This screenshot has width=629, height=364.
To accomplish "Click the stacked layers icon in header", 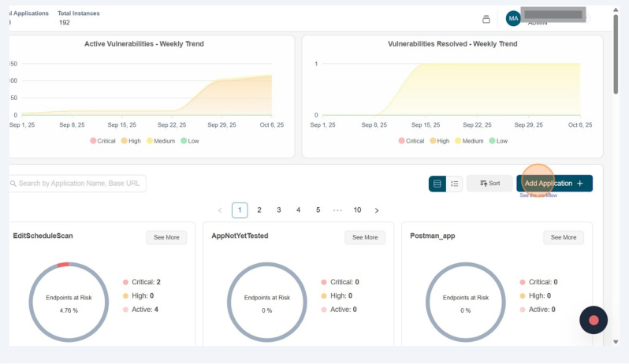I will (486, 19).
